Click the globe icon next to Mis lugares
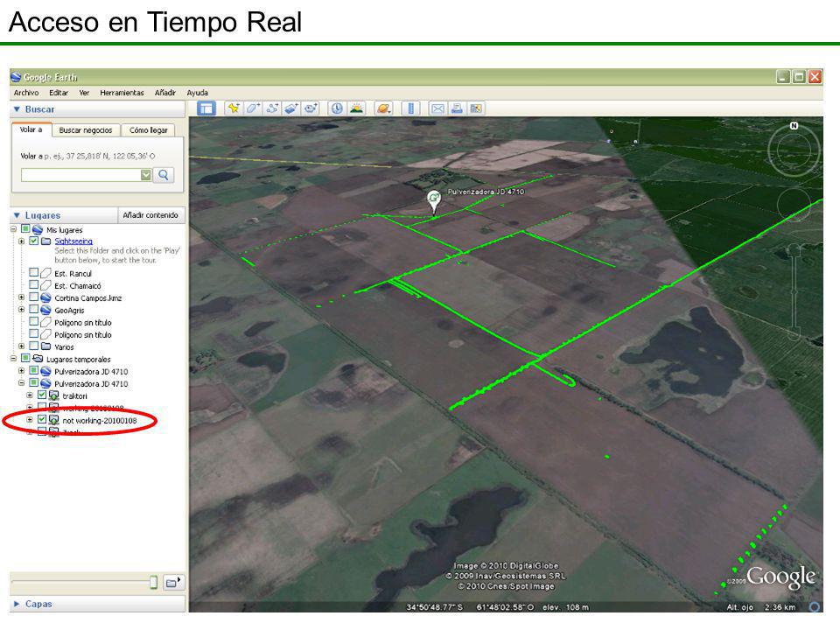Viewport: 840px width, 630px height. point(38,230)
